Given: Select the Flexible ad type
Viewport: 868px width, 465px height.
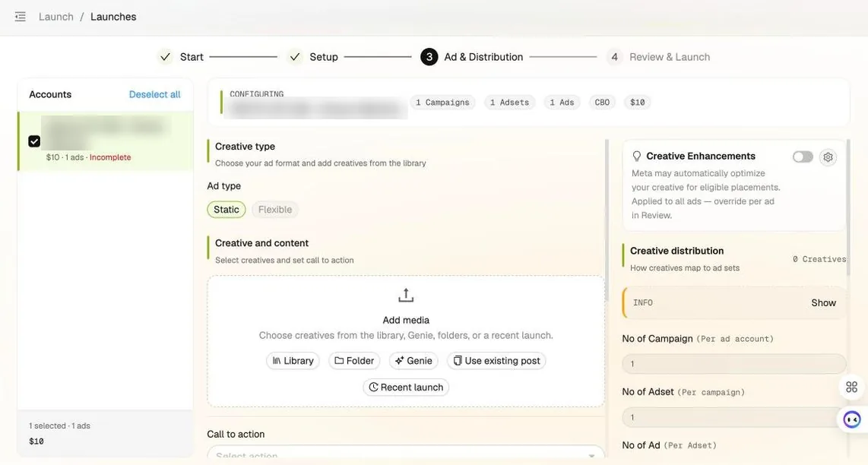Looking at the screenshot, I should tap(275, 209).
